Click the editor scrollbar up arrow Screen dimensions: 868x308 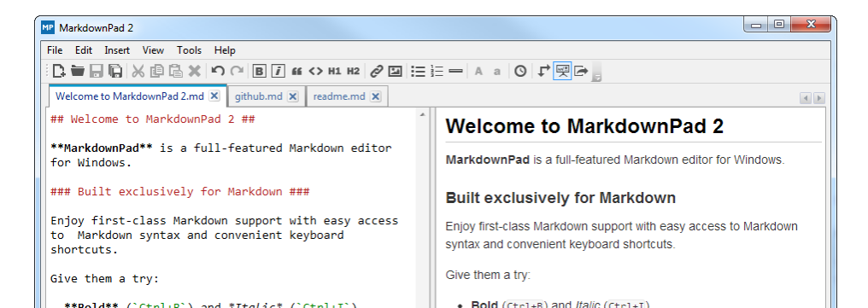[x=422, y=114]
